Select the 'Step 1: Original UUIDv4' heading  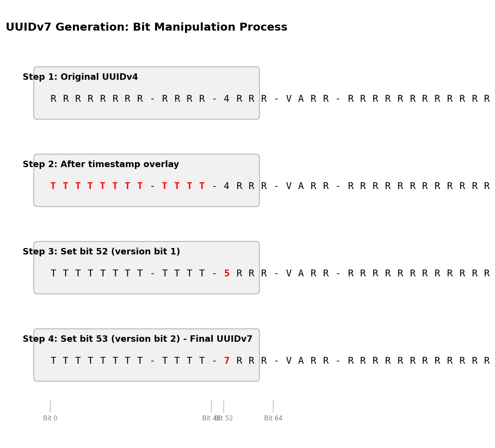(x=80, y=77)
